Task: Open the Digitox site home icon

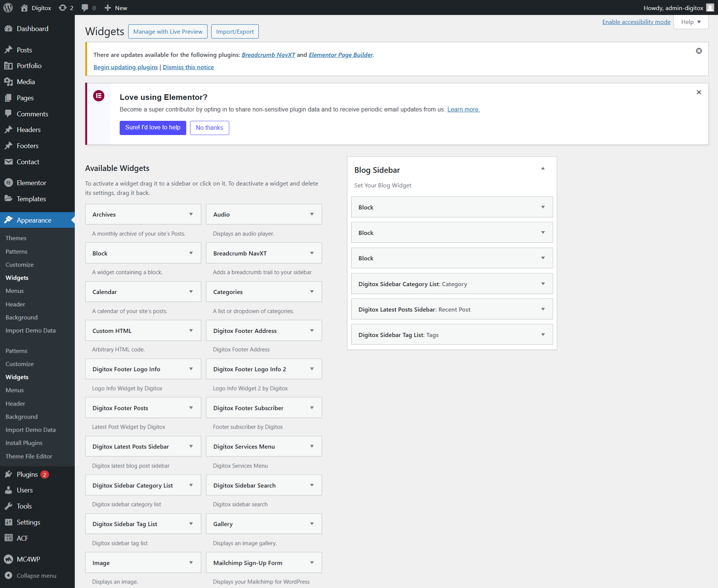Action: pyautogui.click(x=24, y=8)
